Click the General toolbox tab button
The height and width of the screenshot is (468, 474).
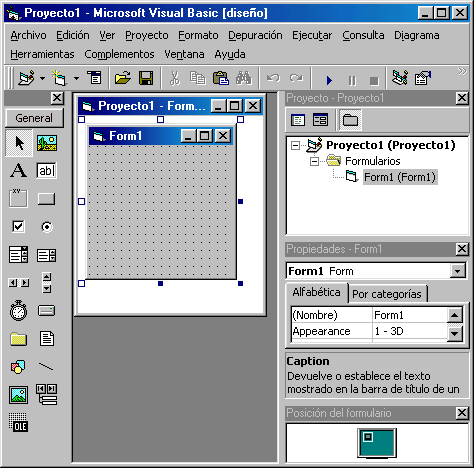[x=34, y=118]
